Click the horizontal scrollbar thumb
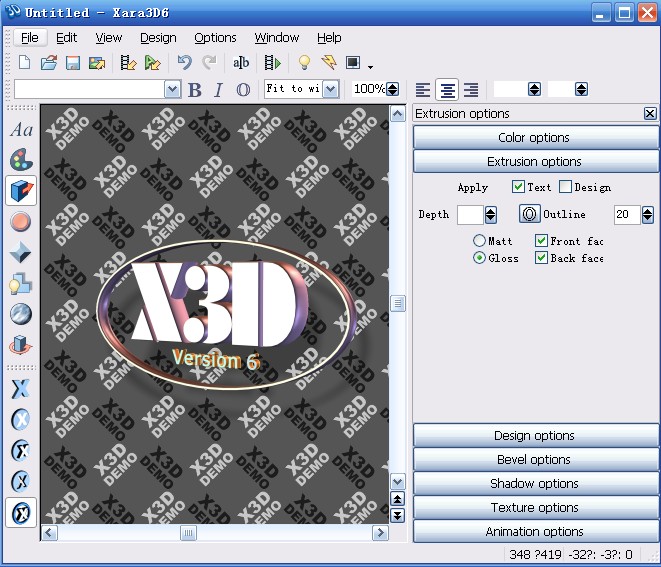 click(x=188, y=533)
